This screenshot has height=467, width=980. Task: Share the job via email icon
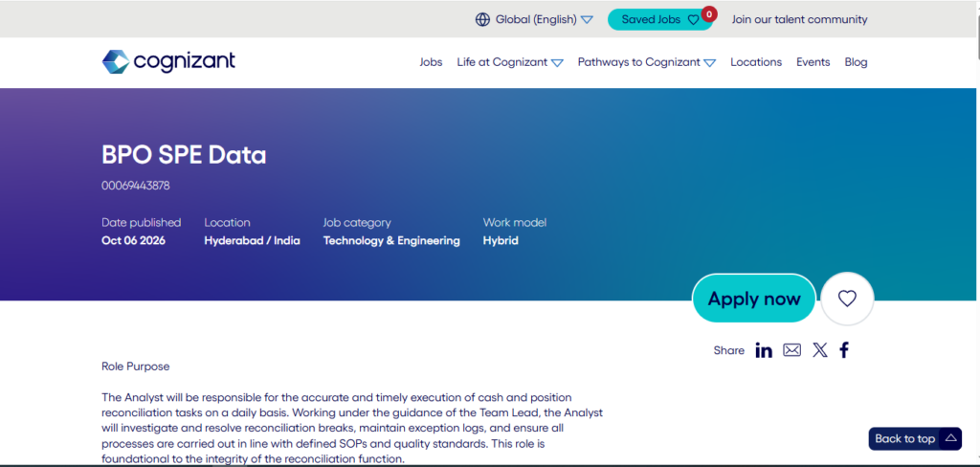point(791,350)
